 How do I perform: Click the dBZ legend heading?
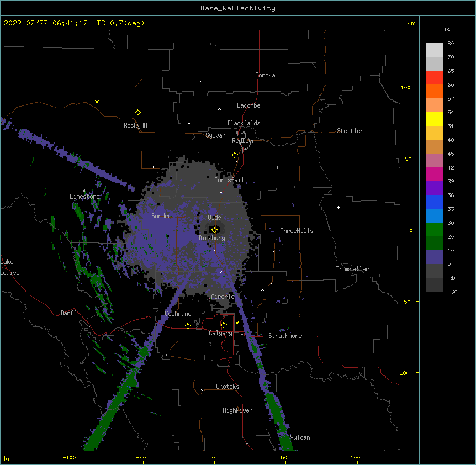[x=447, y=30]
